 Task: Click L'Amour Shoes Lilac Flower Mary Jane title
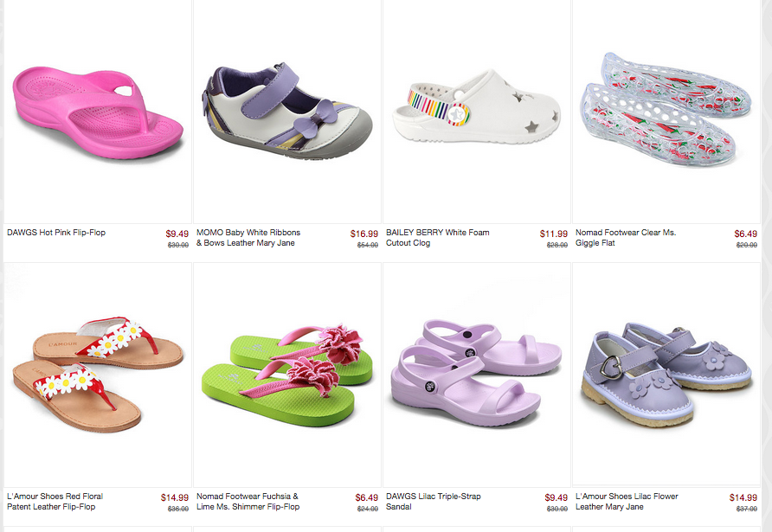click(627, 502)
